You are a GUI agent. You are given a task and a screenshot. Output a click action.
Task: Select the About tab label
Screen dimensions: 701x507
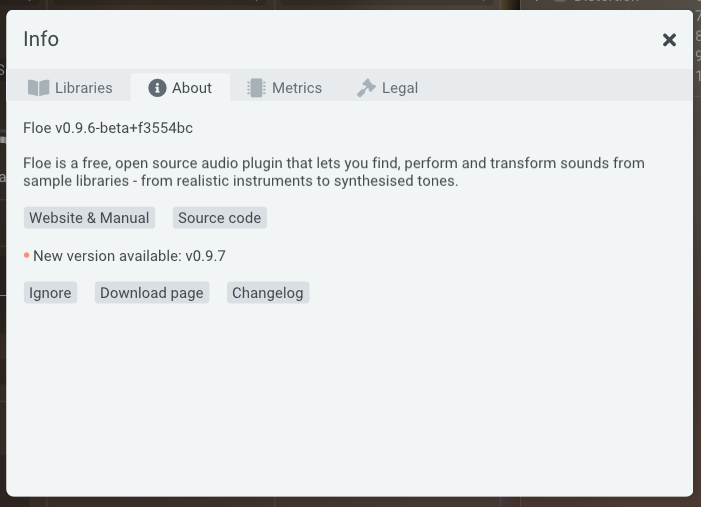[191, 88]
